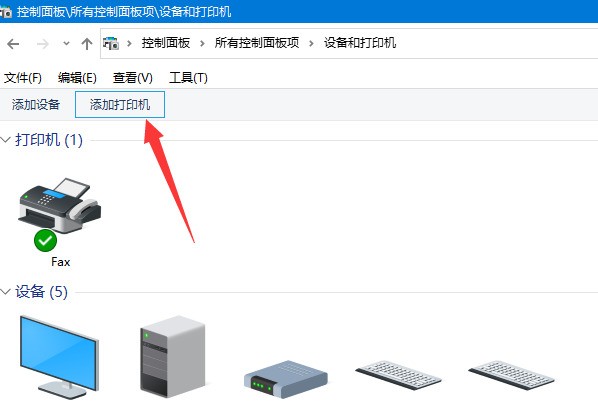Collapse the 设备 (5) group
The height and width of the screenshot is (404, 598).
pyautogui.click(x=5, y=292)
